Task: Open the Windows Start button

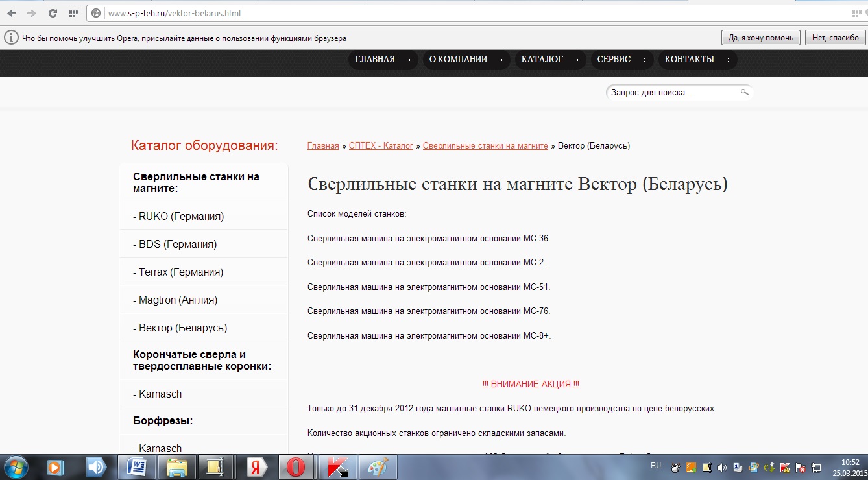Action: click(16, 467)
